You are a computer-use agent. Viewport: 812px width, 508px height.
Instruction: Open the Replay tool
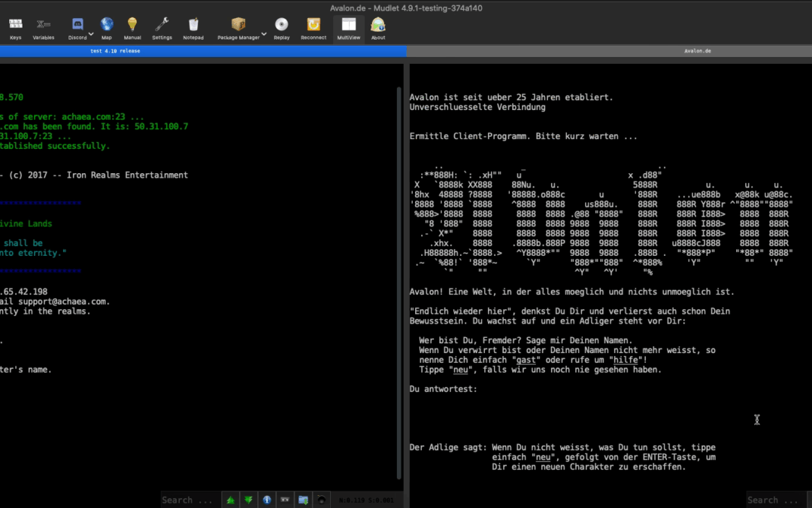coord(282,29)
